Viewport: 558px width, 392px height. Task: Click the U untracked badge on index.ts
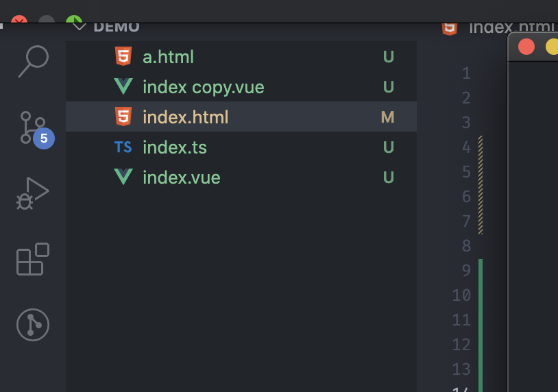click(x=388, y=147)
